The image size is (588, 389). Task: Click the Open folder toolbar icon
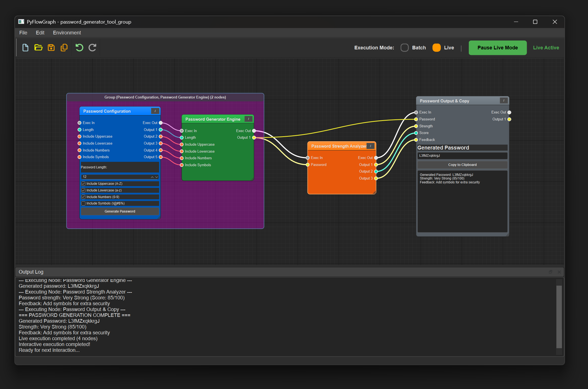point(38,48)
